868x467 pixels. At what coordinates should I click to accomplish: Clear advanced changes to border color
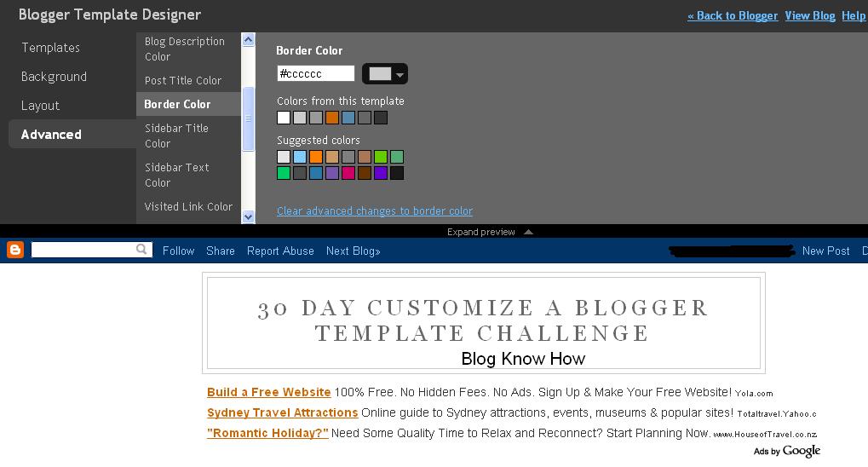(375, 210)
